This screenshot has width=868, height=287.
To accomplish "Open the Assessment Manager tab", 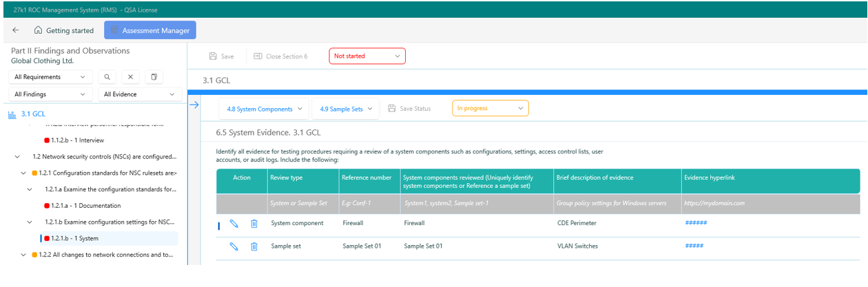I will [x=150, y=30].
